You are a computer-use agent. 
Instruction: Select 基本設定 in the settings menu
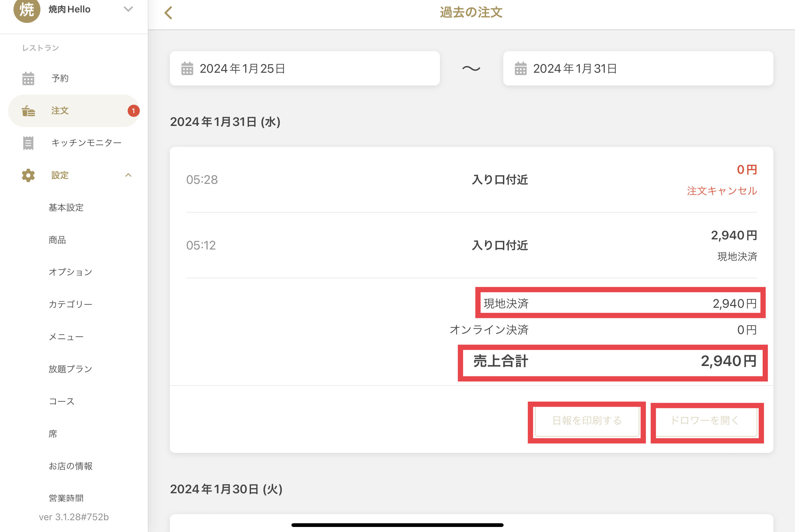pos(66,208)
